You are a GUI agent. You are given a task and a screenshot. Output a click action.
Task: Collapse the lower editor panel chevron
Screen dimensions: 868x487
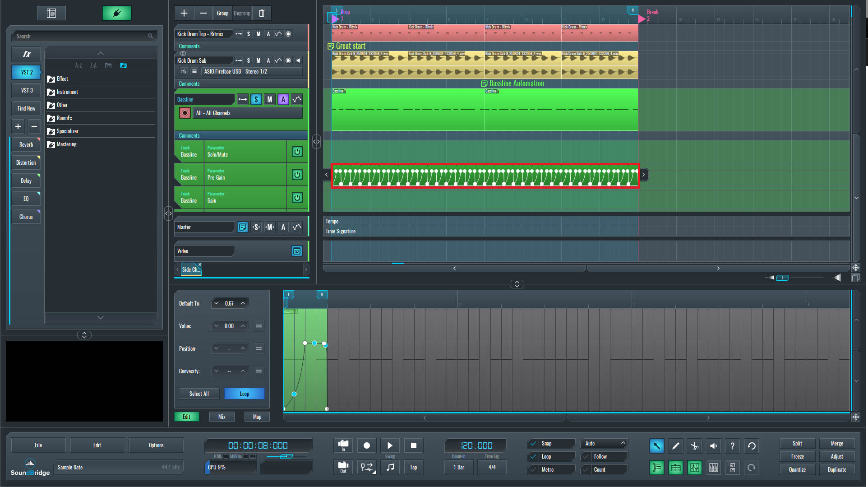pyautogui.click(x=517, y=284)
